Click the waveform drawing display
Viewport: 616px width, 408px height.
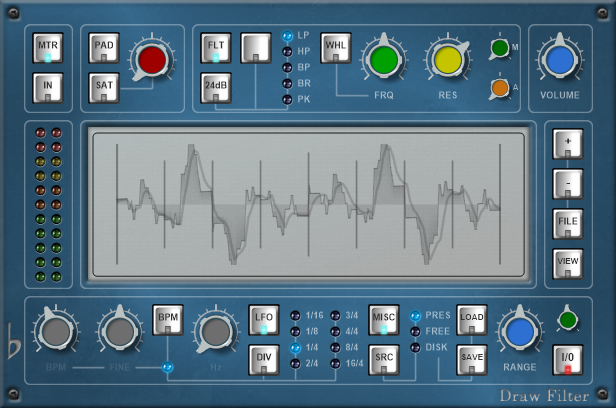click(308, 204)
